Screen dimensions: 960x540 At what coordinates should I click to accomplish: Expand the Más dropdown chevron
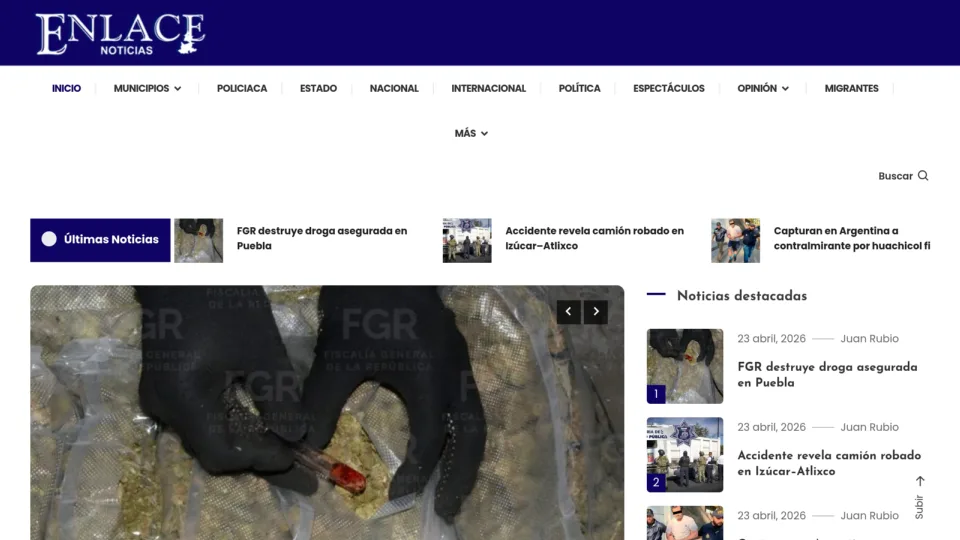(484, 133)
